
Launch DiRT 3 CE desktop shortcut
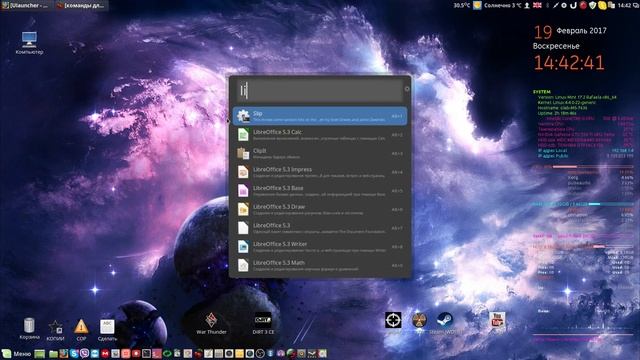[263, 324]
